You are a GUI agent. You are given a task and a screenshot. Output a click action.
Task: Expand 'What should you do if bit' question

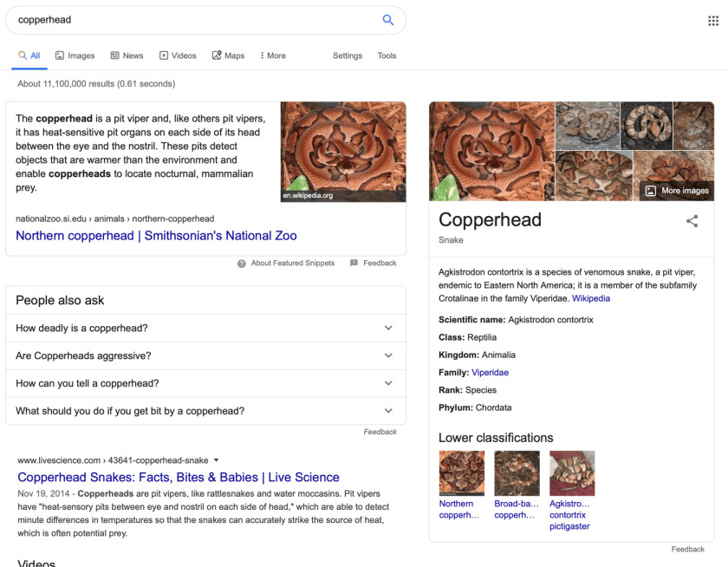click(205, 411)
